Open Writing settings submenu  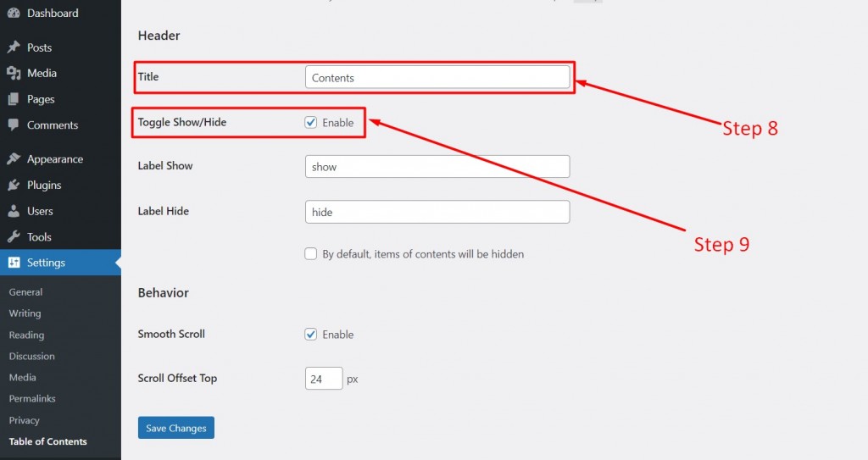(25, 313)
